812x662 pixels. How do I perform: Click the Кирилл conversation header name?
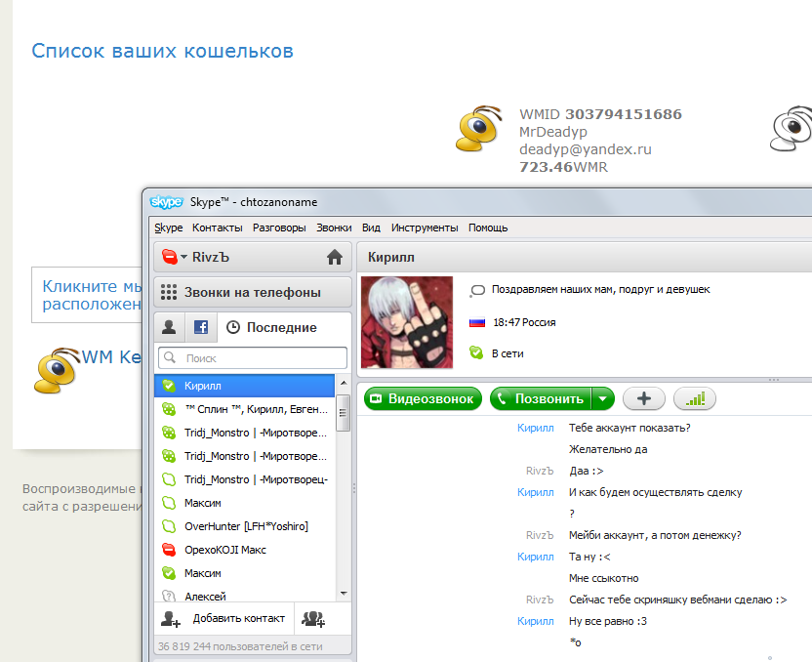pyautogui.click(x=391, y=258)
